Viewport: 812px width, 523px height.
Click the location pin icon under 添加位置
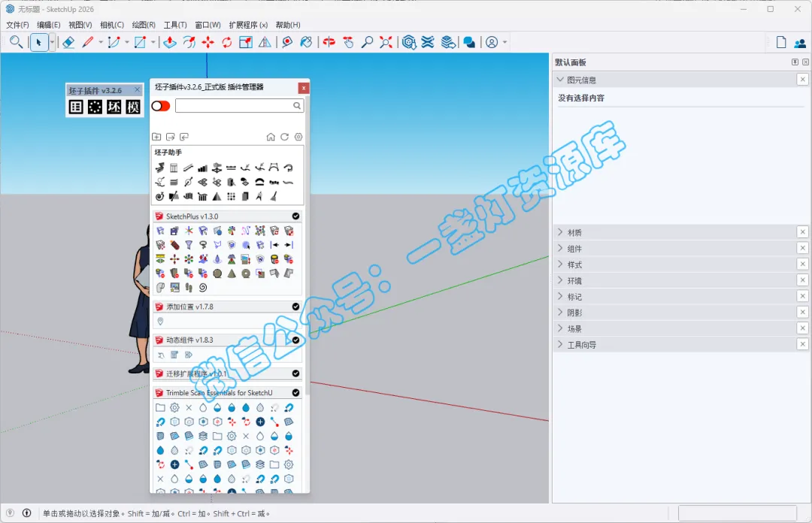coord(161,322)
